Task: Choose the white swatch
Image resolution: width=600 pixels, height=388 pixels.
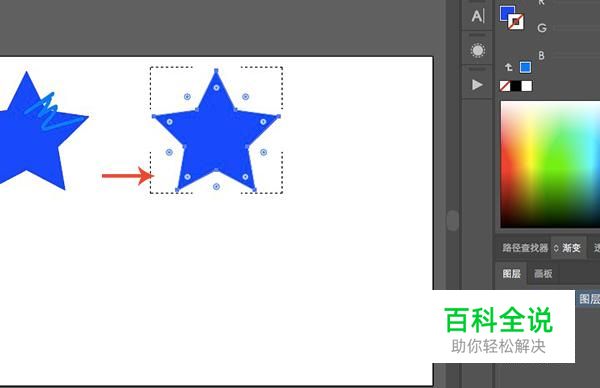Action: [x=527, y=86]
